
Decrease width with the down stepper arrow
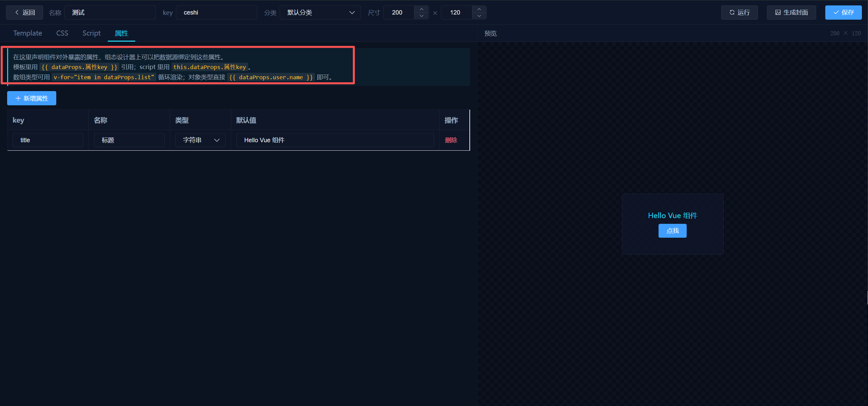pos(422,16)
